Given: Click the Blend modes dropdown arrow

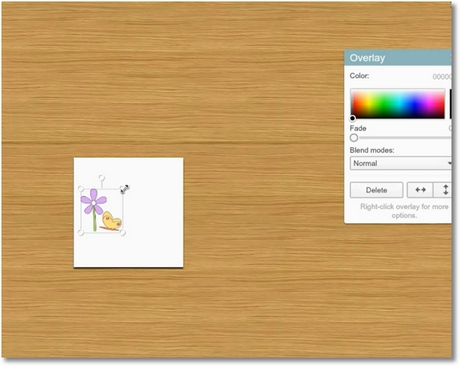Looking at the screenshot, I should pos(449,163).
